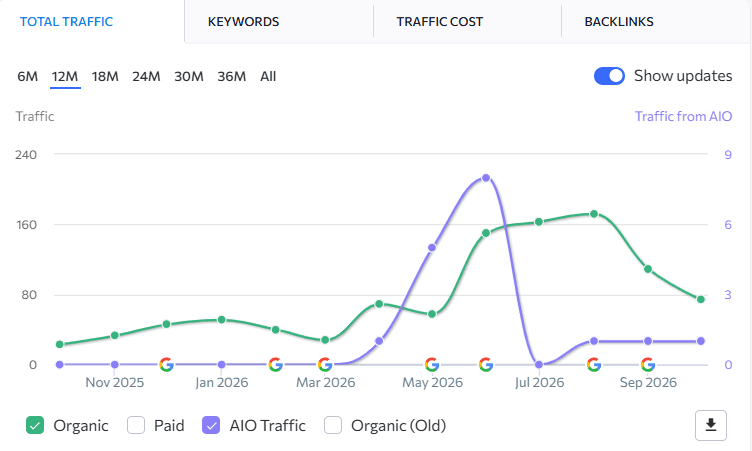Select the 18M time range
Image resolution: width=752 pixels, height=451 pixels.
105,76
